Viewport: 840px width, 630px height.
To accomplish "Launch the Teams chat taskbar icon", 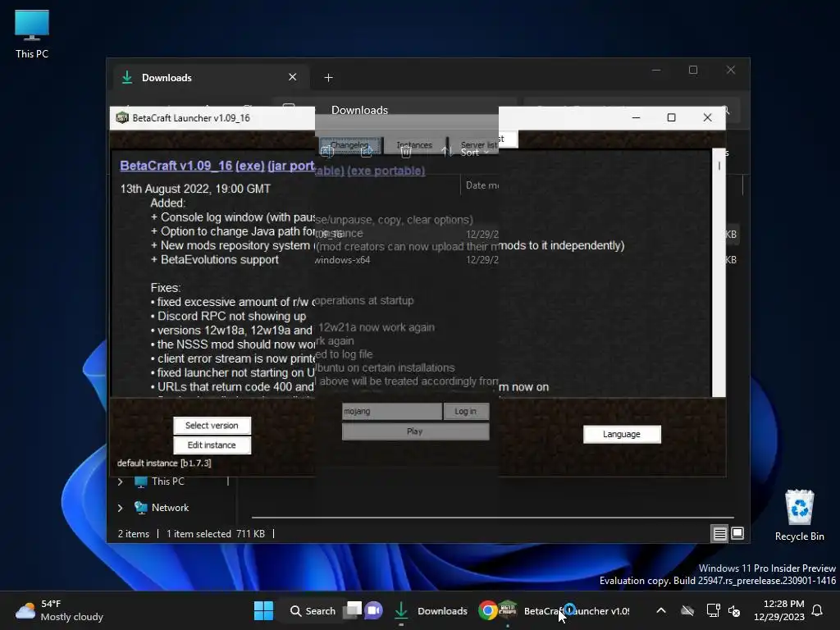I will tap(374, 610).
